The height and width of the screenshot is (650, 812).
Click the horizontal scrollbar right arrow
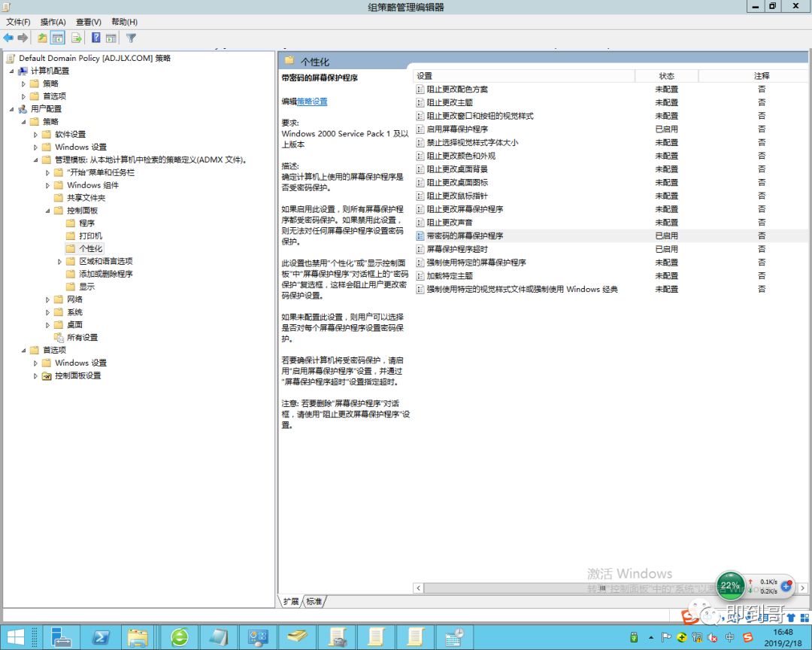point(803,588)
